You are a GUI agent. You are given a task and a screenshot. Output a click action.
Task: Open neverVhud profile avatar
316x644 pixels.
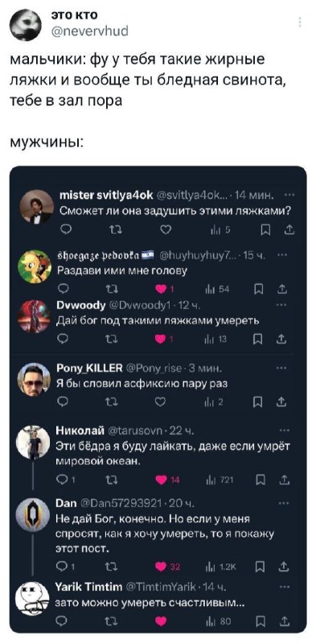tap(26, 26)
